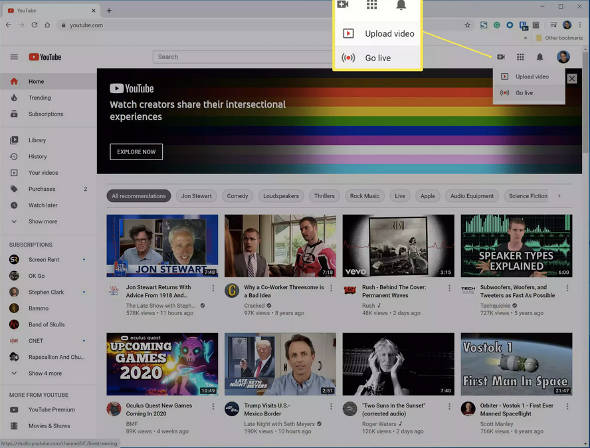
Task: Select the Live chip
Action: (x=400, y=196)
